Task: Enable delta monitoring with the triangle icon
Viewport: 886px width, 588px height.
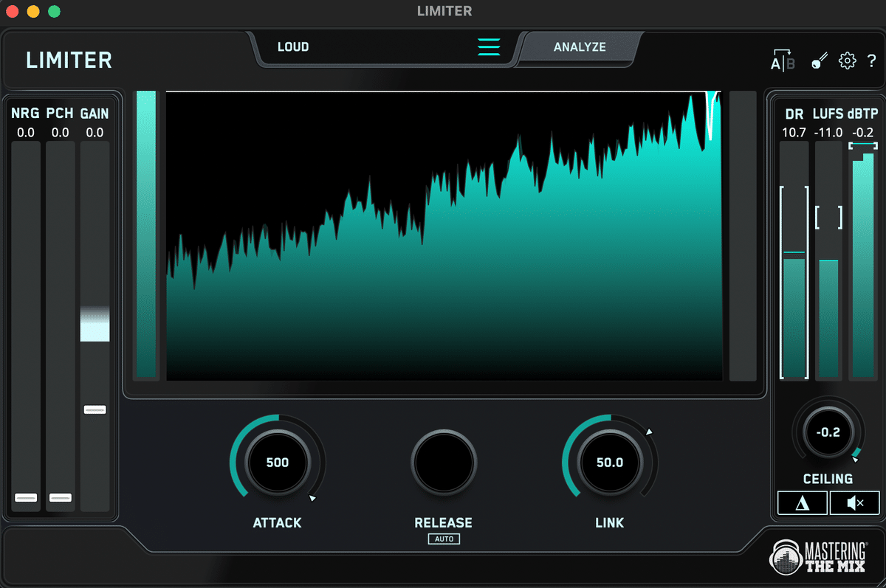Action: [802, 502]
